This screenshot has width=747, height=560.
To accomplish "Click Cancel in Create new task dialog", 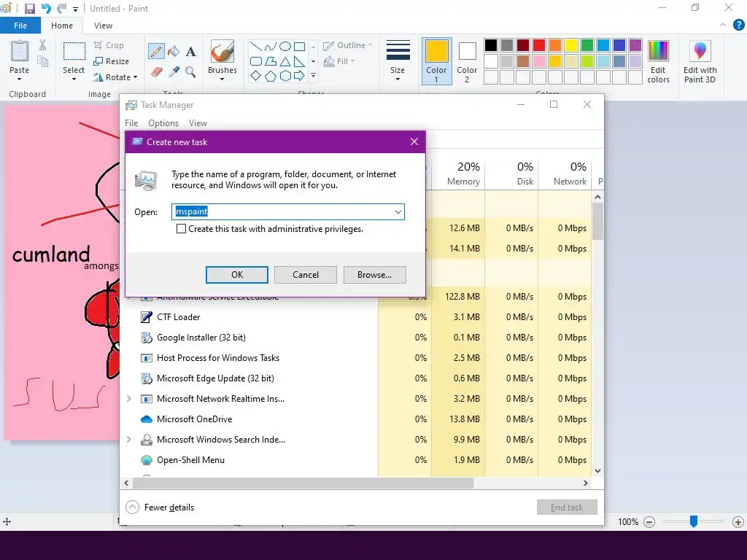I will [x=306, y=275].
